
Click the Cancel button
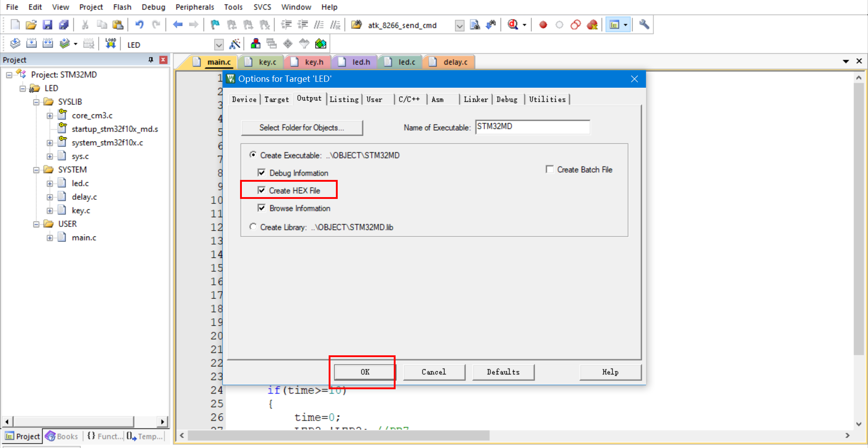tap(434, 372)
